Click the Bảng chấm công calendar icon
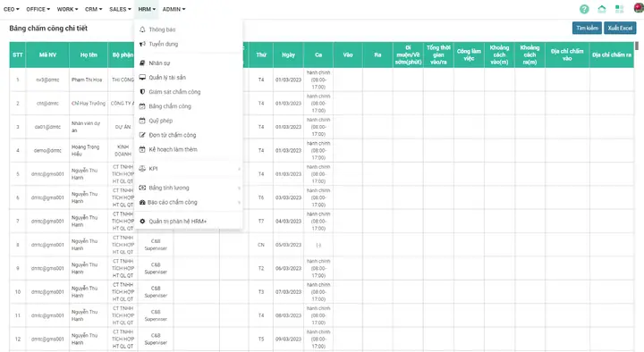The width and height of the screenshot is (644, 352). pyautogui.click(x=142, y=106)
